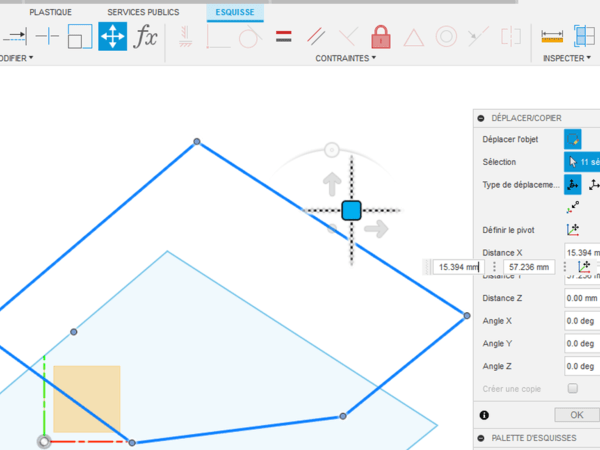
Task: Select the Move/Copy tool icon
Action: coord(112,38)
